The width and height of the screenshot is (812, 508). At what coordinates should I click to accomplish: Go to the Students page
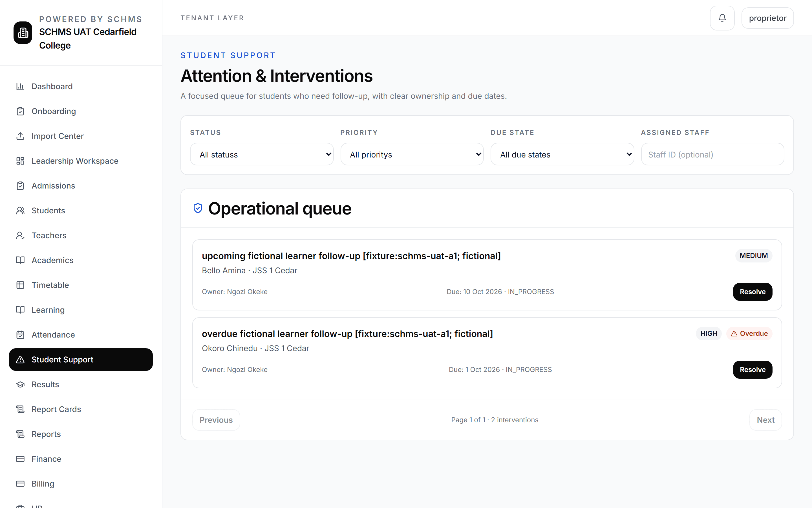[81, 211]
